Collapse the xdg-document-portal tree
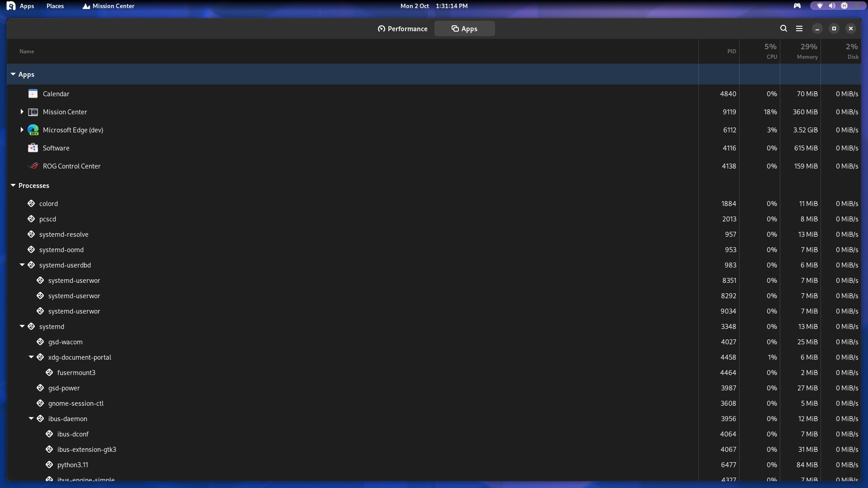Screen dimensions: 868x488 point(31,357)
